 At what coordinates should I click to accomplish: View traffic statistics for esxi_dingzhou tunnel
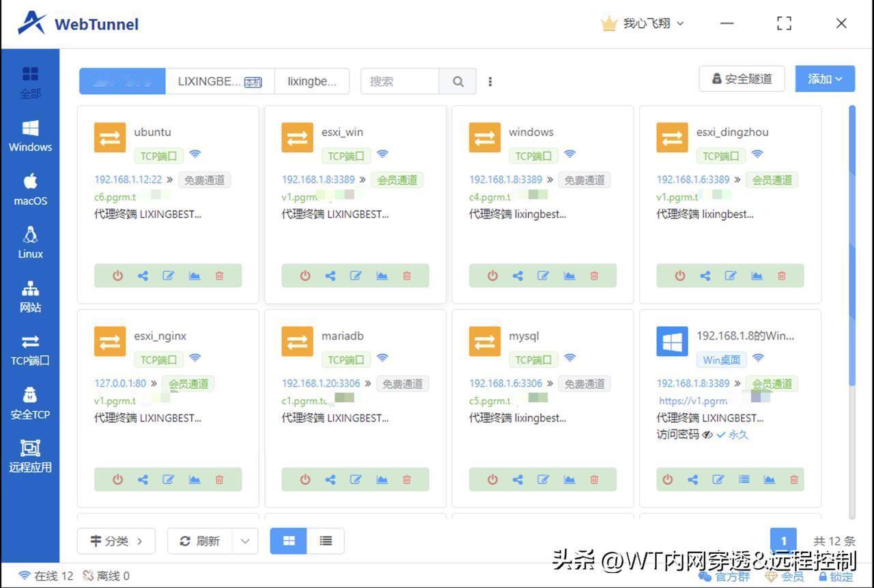click(757, 275)
